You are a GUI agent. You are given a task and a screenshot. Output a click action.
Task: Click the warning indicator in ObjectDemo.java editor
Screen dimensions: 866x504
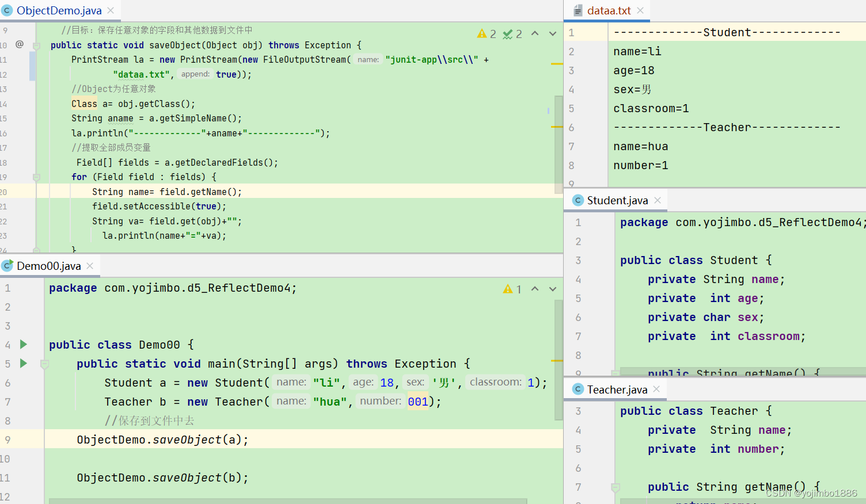487,34
